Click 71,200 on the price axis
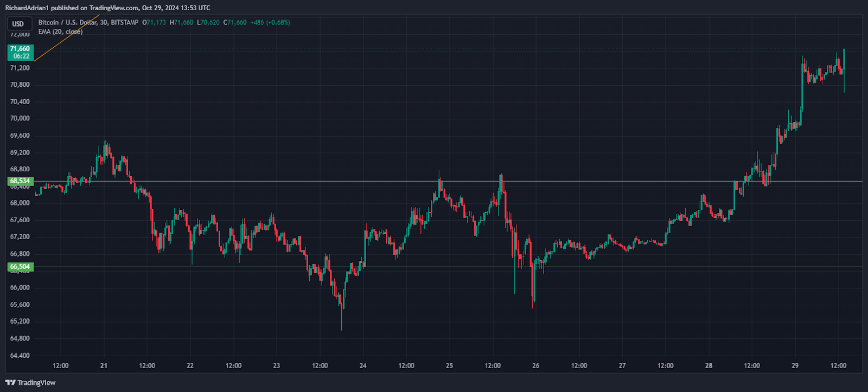Screen dimensions: 868x392 (x=20, y=68)
